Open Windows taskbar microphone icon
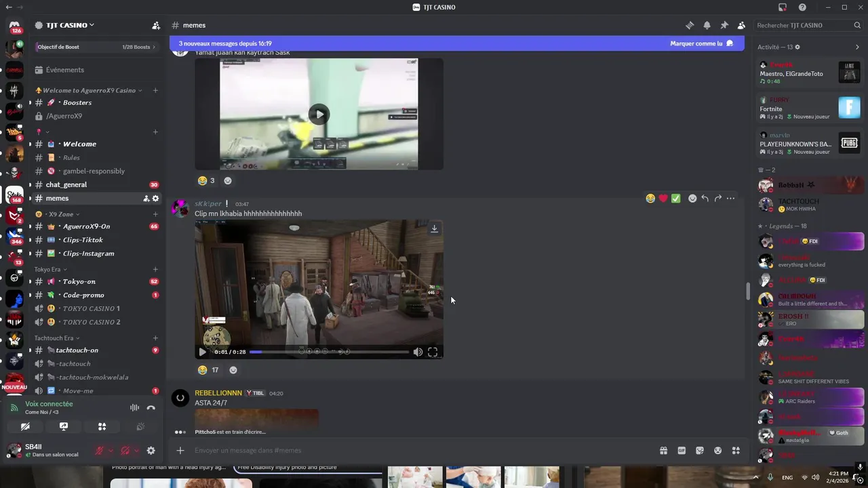 pyautogui.click(x=770, y=477)
